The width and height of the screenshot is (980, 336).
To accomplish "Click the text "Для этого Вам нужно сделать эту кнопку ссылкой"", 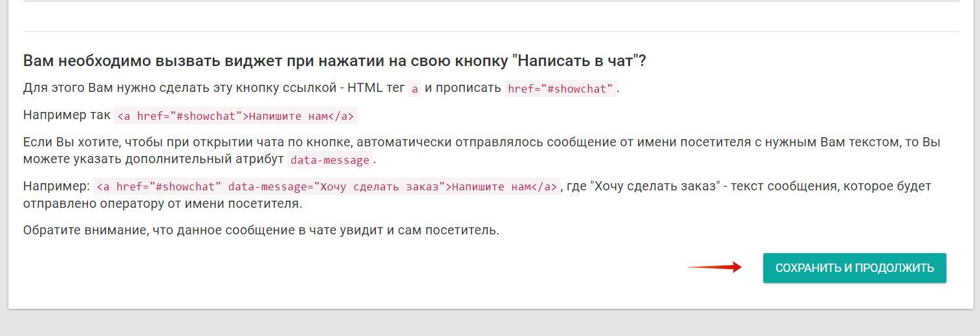I will click(x=180, y=88).
